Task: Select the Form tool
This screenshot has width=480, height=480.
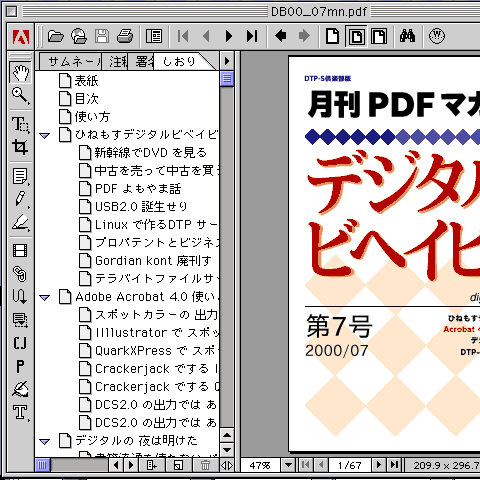Action: coord(20,320)
